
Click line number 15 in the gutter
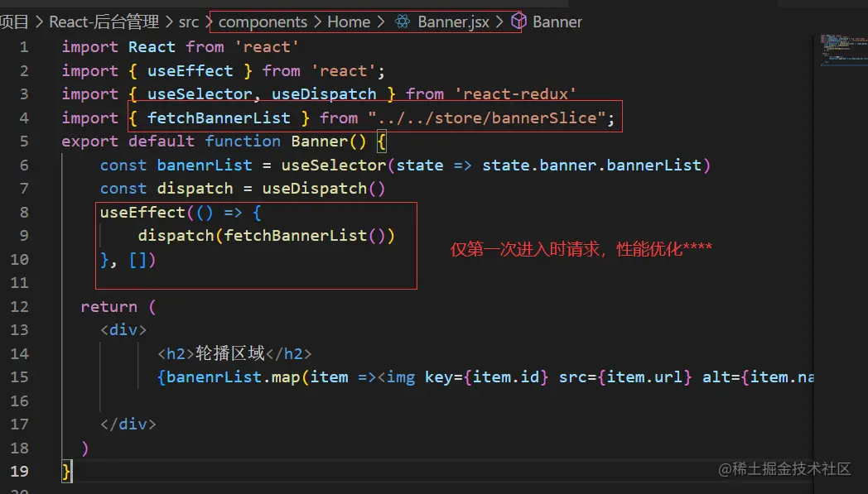(x=19, y=377)
